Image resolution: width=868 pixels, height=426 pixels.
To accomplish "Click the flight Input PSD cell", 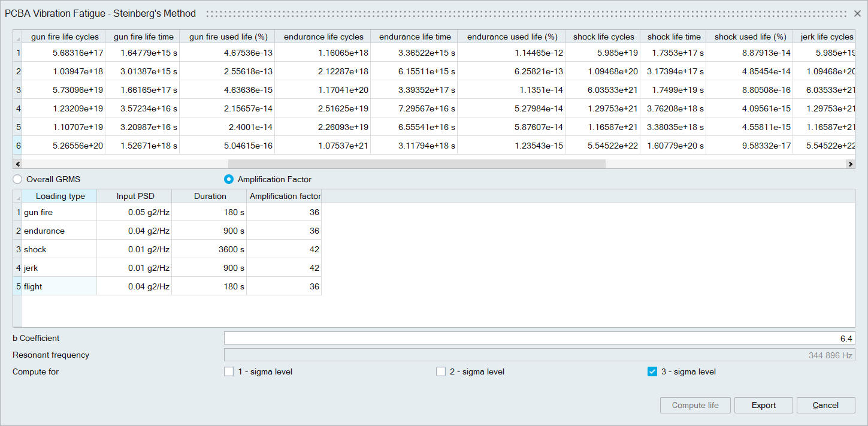I will [x=134, y=286].
